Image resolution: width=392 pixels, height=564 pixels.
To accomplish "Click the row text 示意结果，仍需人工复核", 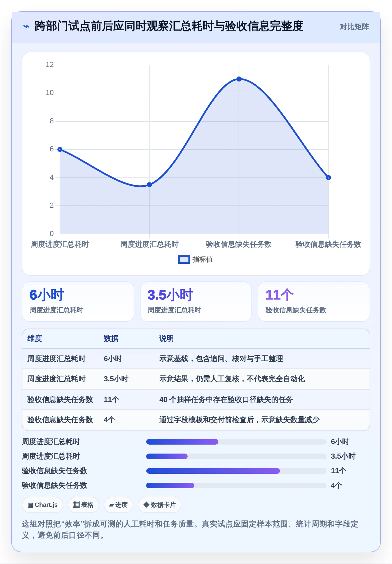I will (199, 379).
